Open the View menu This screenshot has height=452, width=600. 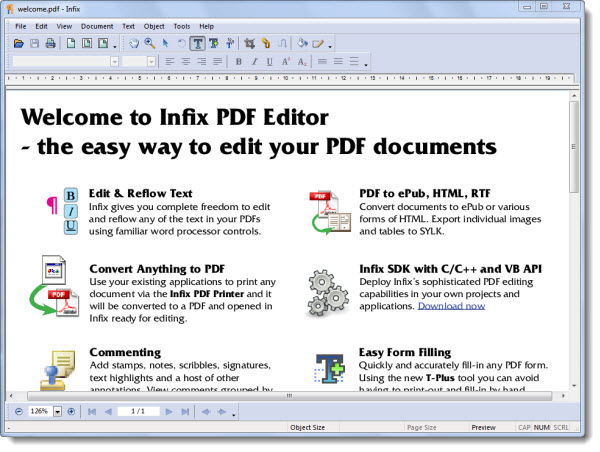[64, 26]
